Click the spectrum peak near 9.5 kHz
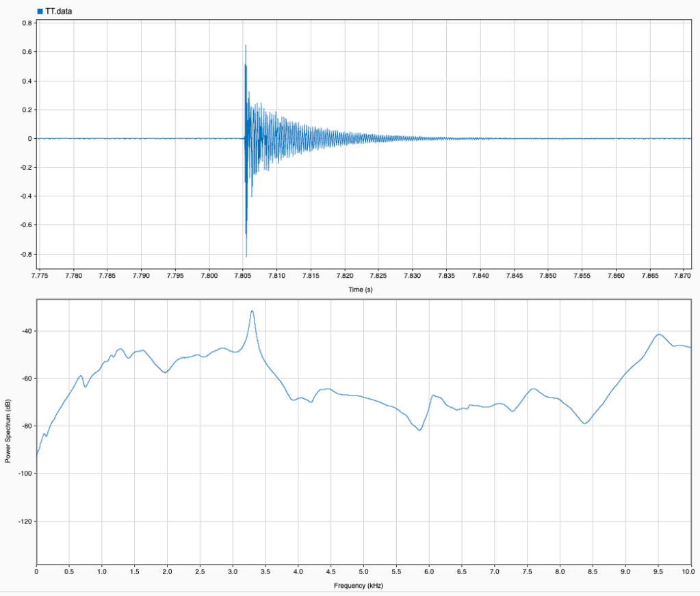 pos(659,335)
